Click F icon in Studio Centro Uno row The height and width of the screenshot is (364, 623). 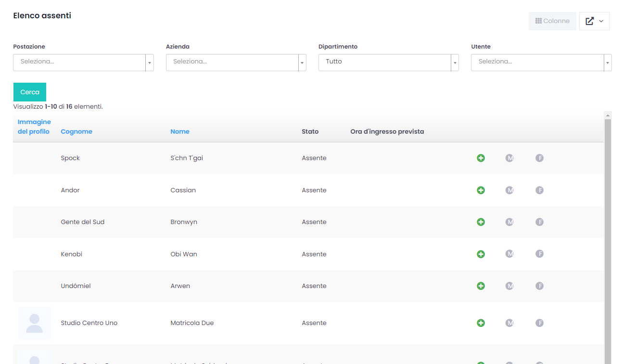pos(539,323)
